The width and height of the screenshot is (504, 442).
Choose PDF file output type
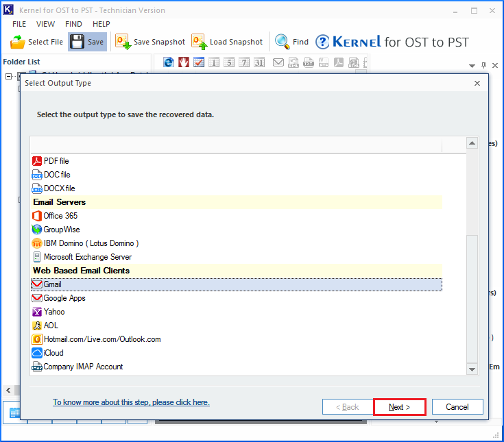click(237, 160)
